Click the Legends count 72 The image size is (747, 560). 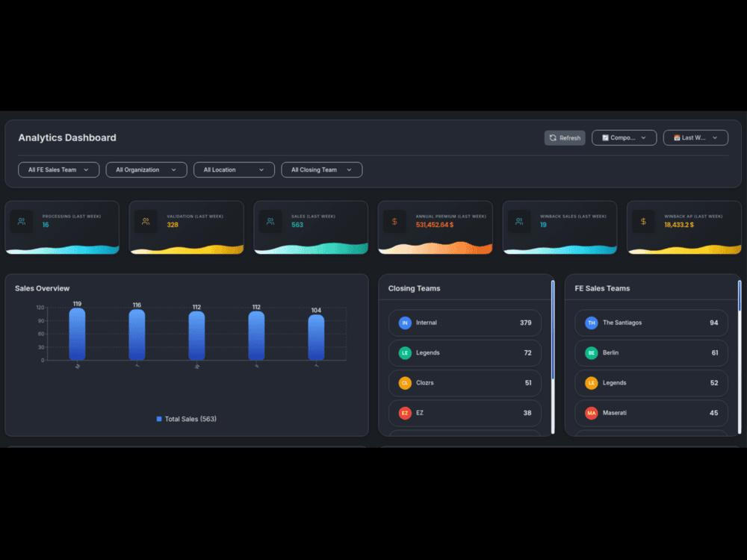pyautogui.click(x=527, y=353)
